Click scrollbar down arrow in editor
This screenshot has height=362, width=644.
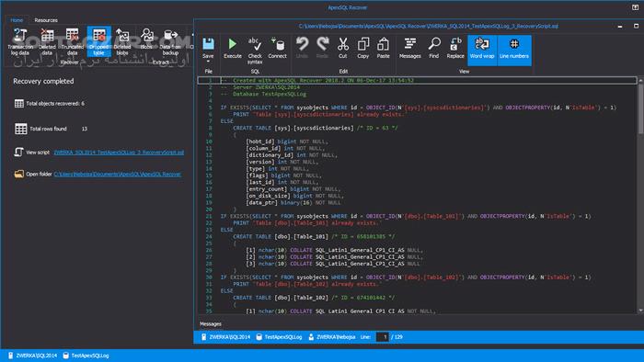[x=640, y=311]
